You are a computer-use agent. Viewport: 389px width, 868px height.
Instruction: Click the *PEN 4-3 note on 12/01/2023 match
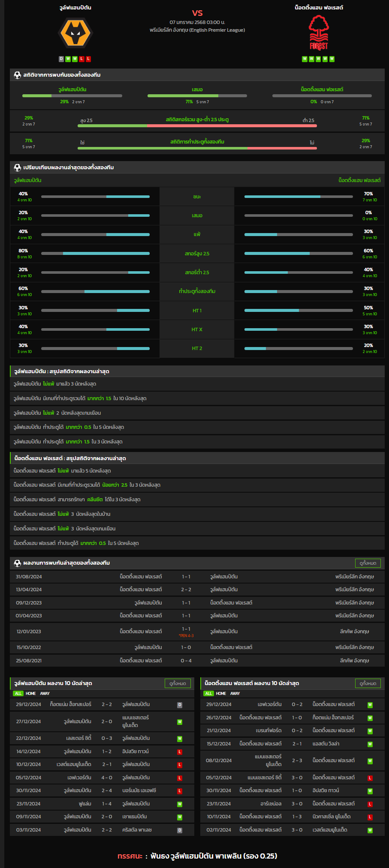pos(186,636)
